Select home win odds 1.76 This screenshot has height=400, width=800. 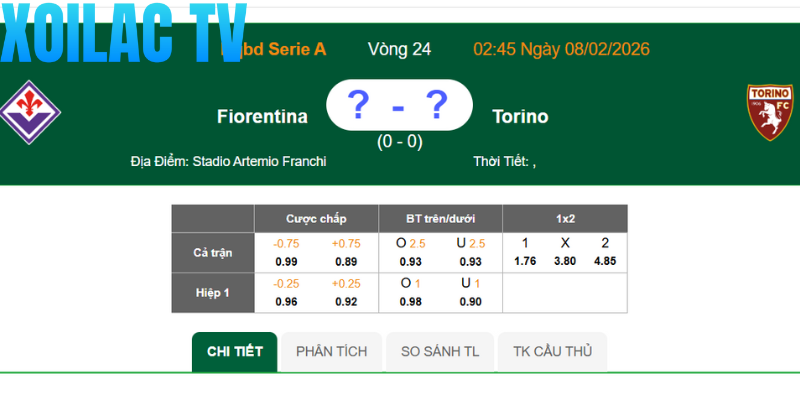pyautogui.click(x=526, y=261)
